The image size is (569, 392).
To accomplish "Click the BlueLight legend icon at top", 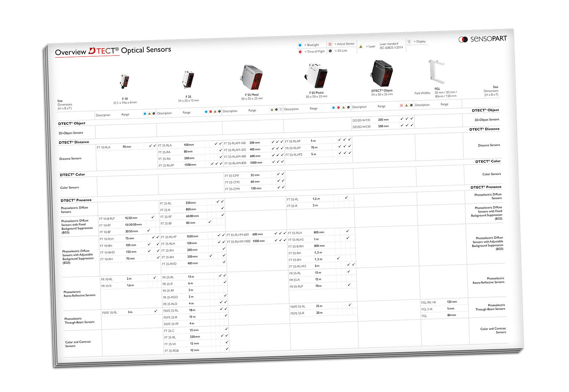I will [x=300, y=45].
